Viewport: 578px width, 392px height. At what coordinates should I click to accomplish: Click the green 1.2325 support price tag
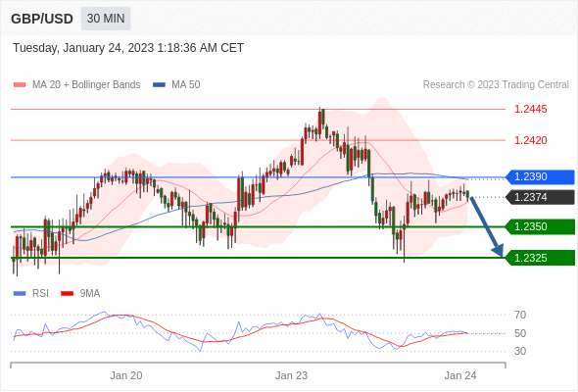pyautogui.click(x=541, y=258)
